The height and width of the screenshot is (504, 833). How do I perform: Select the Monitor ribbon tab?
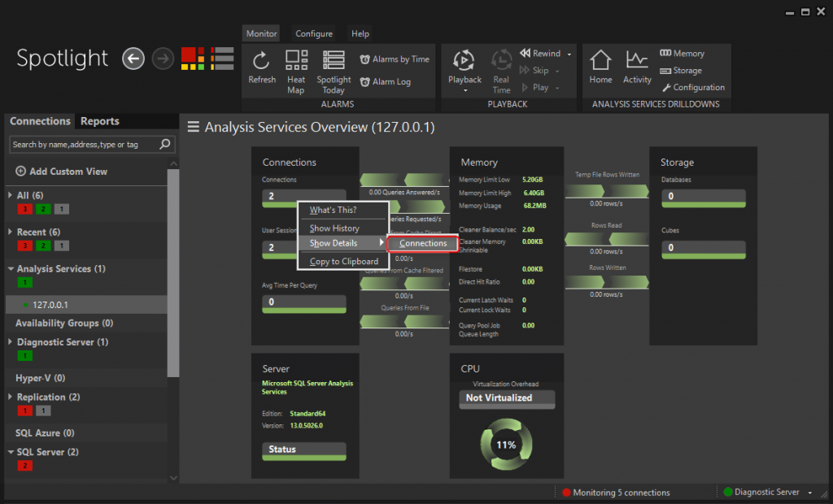tap(261, 33)
